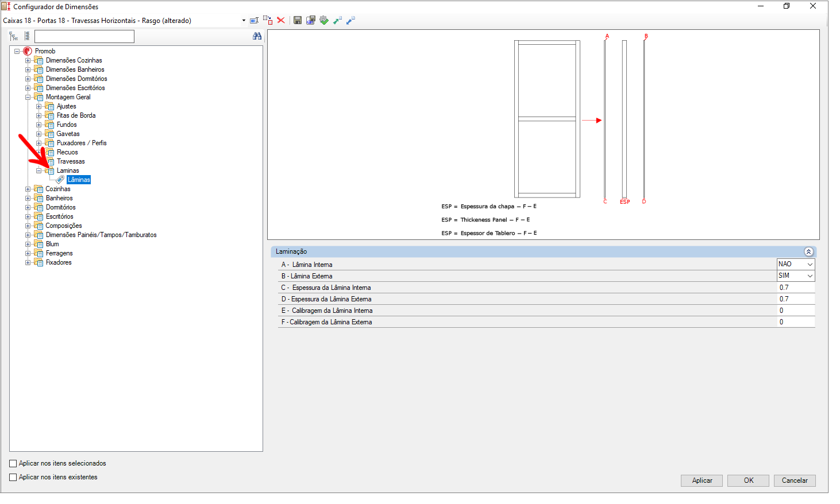Click the Lâminas tag icon in the tree

[60, 180]
